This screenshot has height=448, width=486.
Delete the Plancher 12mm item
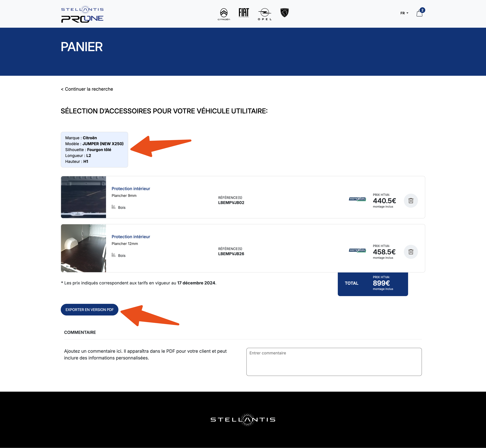(410, 252)
